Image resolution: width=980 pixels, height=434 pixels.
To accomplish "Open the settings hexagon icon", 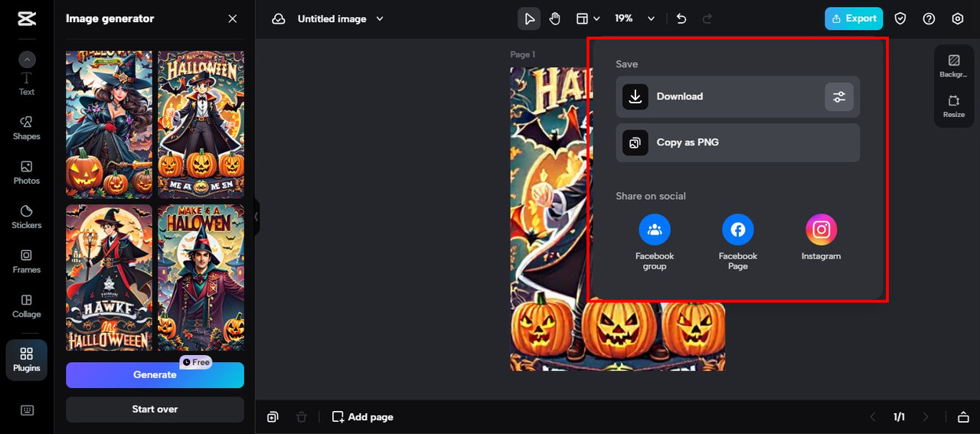I will tap(958, 18).
